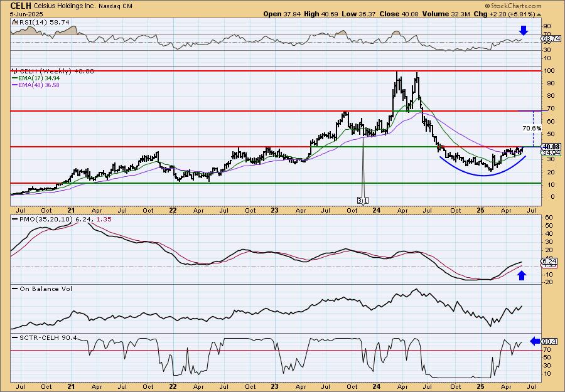Click the Celsius Holdings Inc. company name
The width and height of the screenshot is (565, 392).
[64, 6]
